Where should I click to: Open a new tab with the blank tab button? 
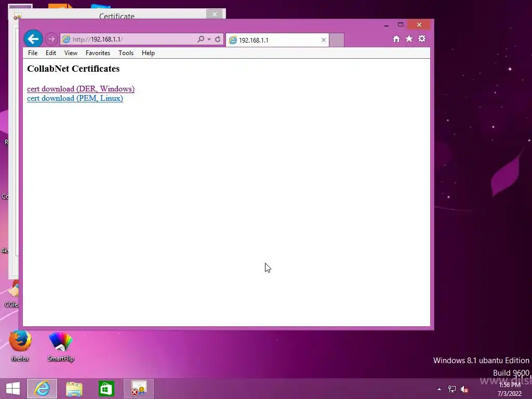coord(337,40)
